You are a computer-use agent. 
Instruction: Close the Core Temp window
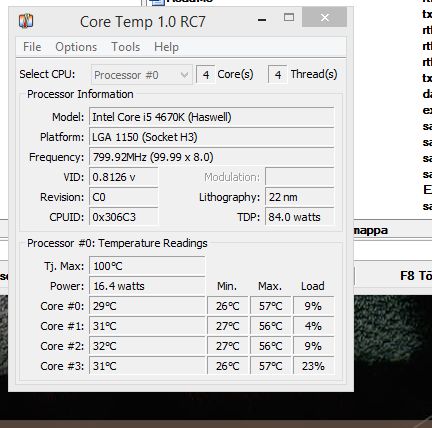[x=324, y=17]
